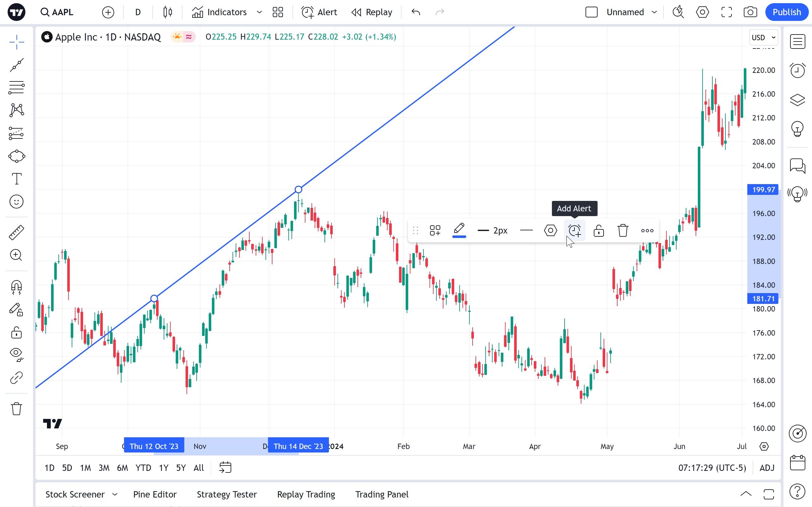Image resolution: width=812 pixels, height=507 pixels.
Task: Hide all drawings with the eye icon
Action: click(x=16, y=354)
